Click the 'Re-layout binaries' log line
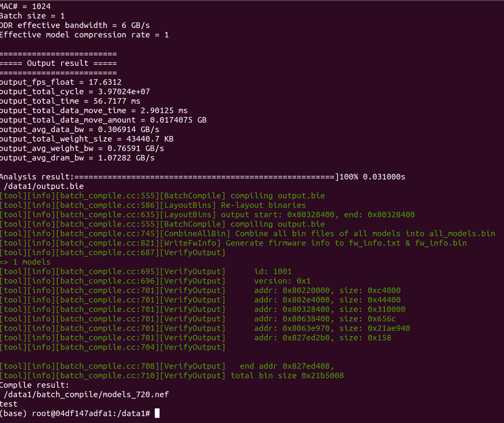Viewport: 504px width, 423px height. pos(153,205)
